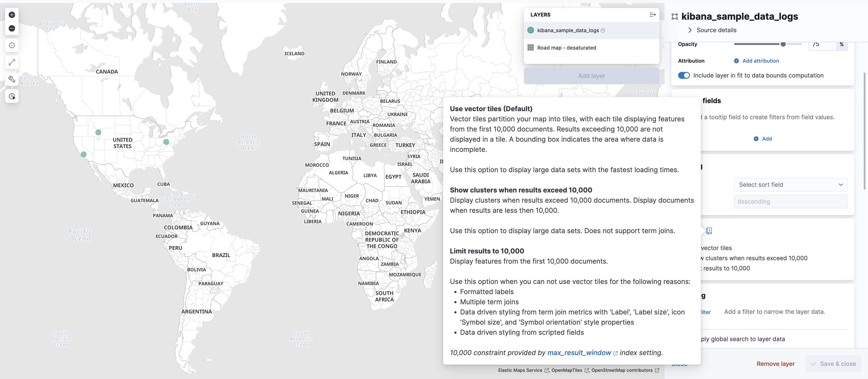This screenshot has width=868, height=379.
Task: Click the go-to location crosshair icon
Action: click(x=12, y=46)
